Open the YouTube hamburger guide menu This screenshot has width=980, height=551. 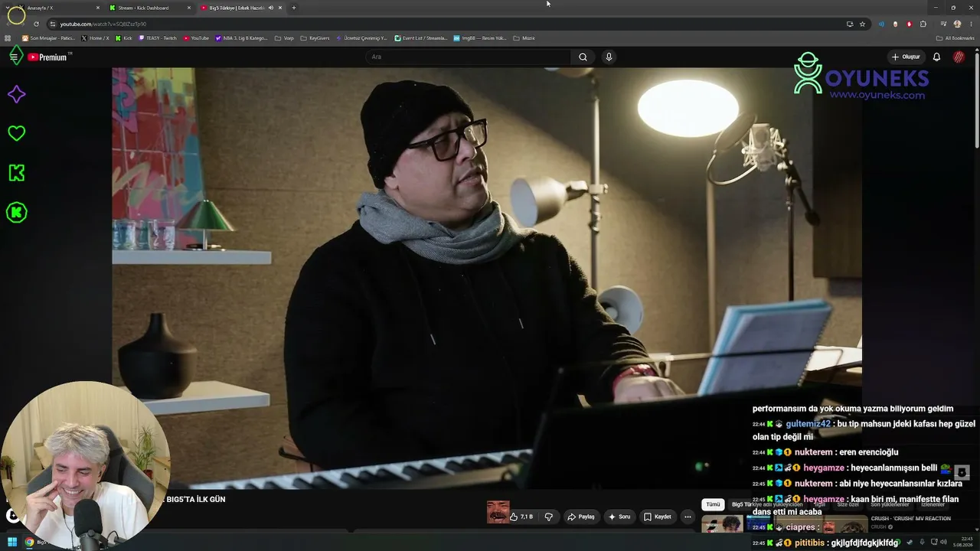pos(13,57)
